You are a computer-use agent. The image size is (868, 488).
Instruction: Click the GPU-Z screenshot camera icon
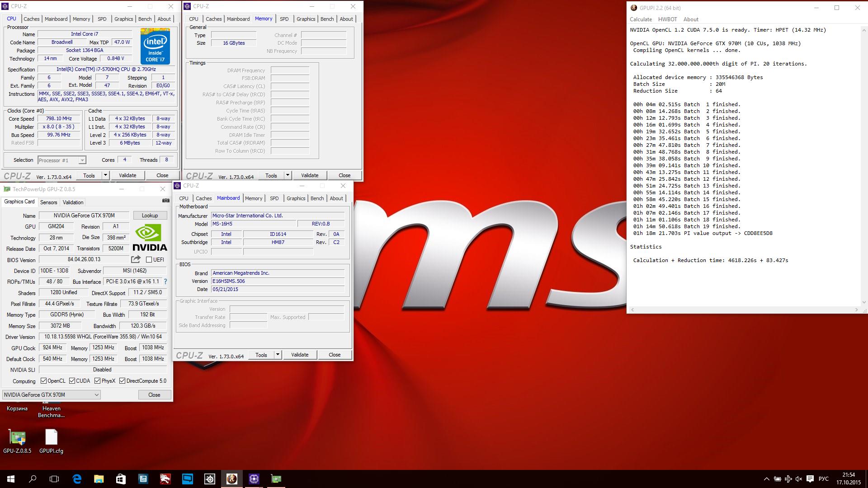166,200
